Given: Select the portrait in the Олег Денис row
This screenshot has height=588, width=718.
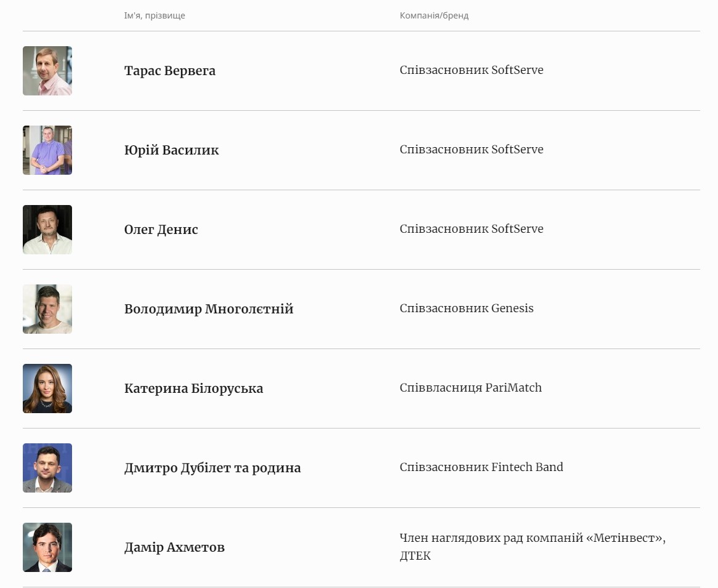Looking at the screenshot, I should [x=47, y=230].
